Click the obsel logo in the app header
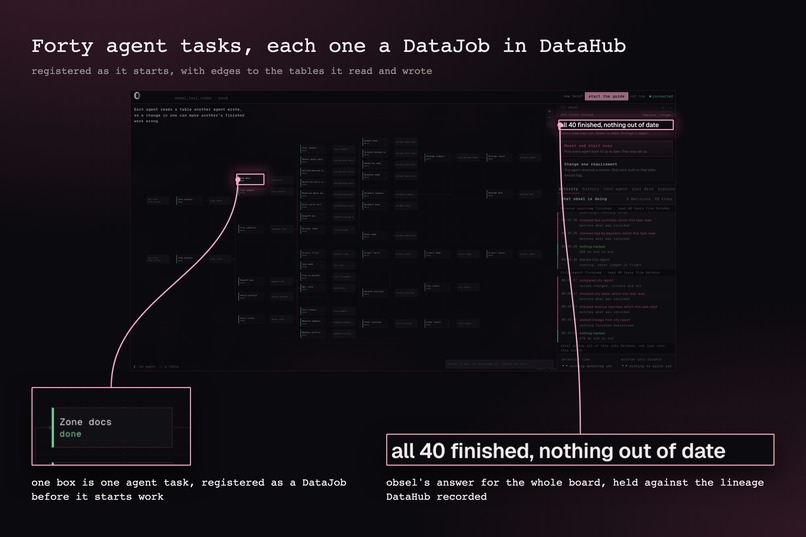The width and height of the screenshot is (806, 537). [137, 96]
